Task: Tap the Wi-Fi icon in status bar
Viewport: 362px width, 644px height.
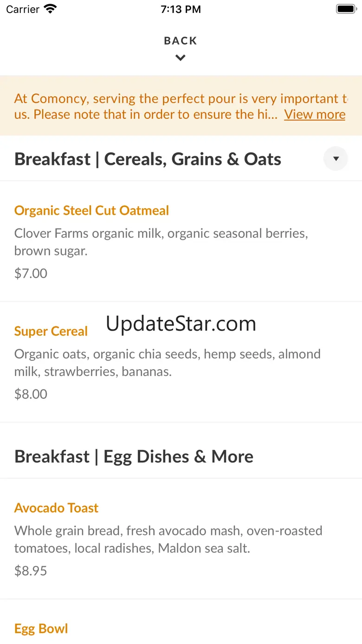Action: pyautogui.click(x=50, y=9)
